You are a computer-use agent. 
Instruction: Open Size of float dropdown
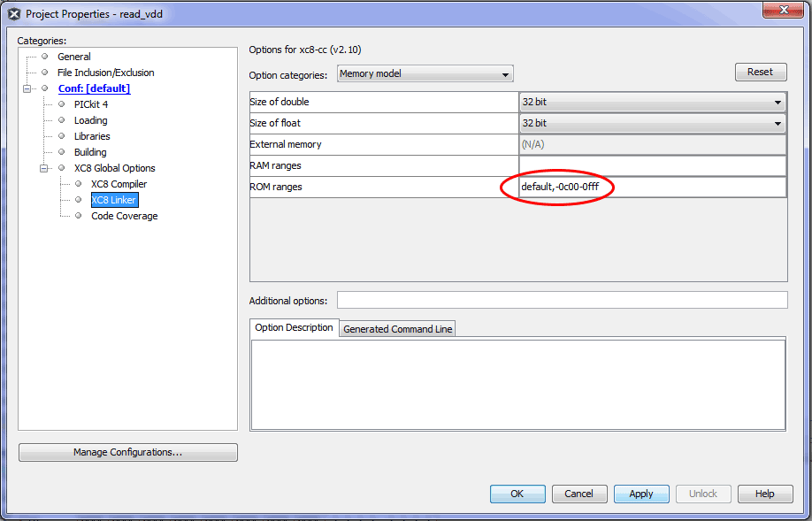coord(653,123)
